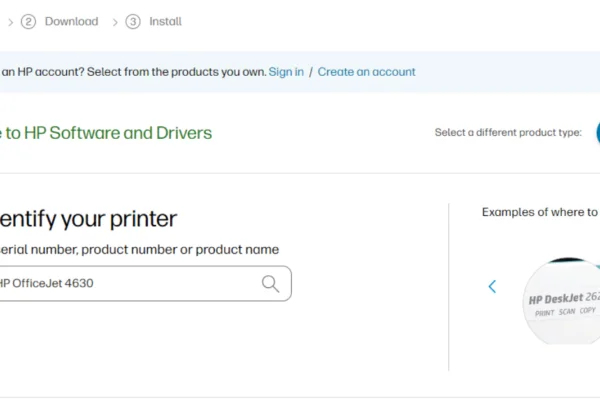Follow the Create an account link
600x400 pixels.
point(366,72)
